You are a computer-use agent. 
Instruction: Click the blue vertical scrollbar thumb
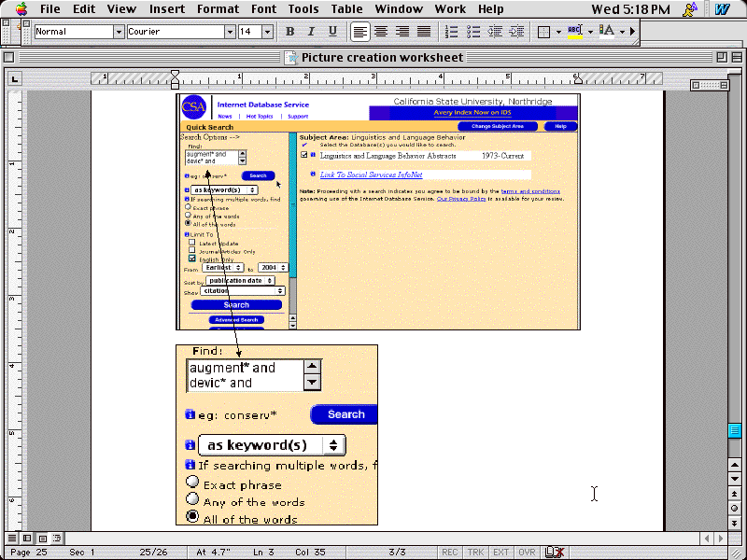(x=734, y=430)
